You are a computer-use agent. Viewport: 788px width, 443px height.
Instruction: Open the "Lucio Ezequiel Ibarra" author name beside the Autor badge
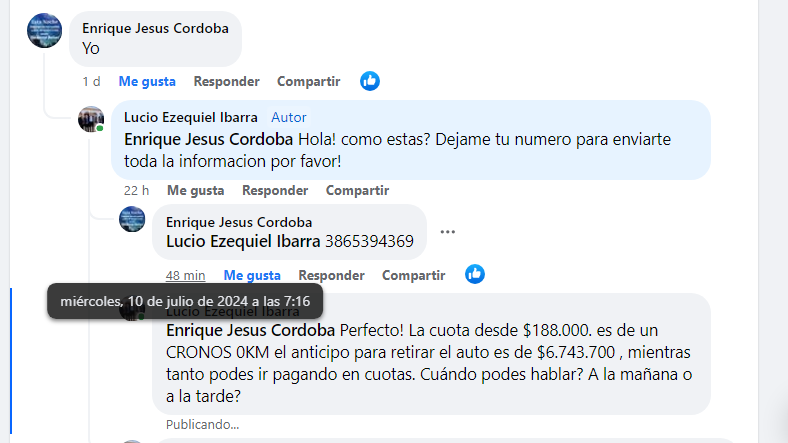[x=191, y=117]
